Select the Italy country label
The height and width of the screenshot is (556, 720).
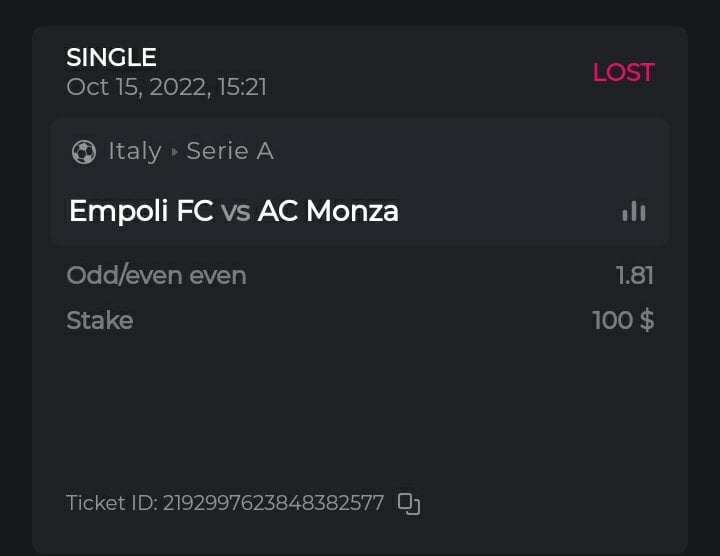click(x=134, y=151)
